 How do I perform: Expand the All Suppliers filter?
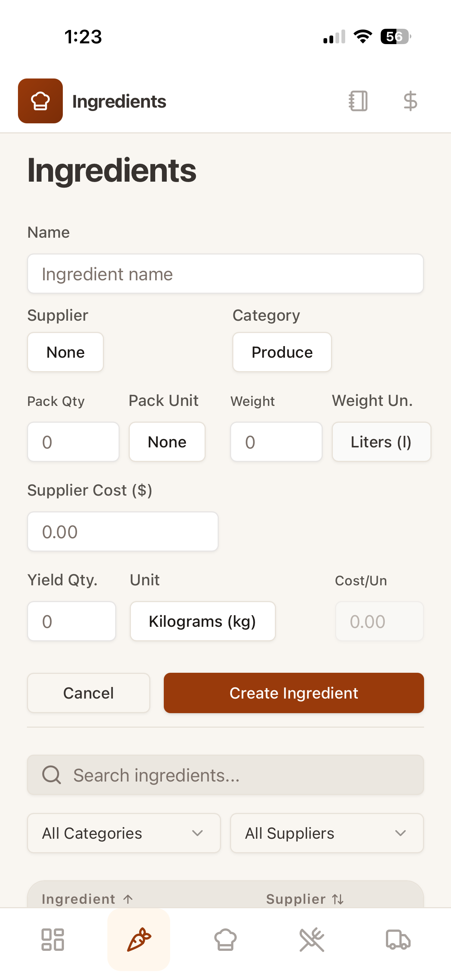(x=326, y=833)
